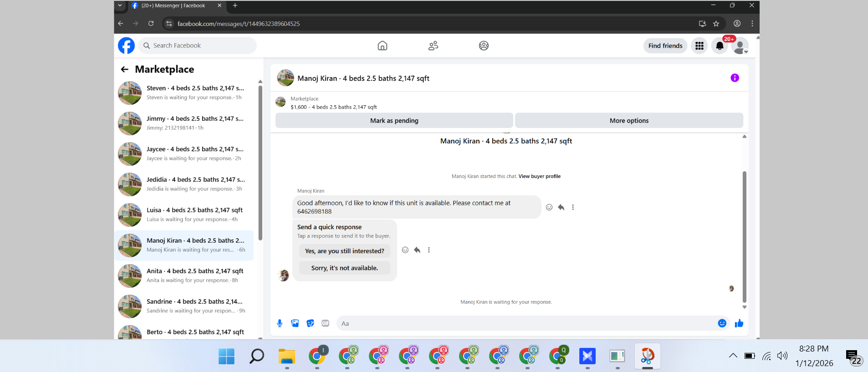Show hidden icons in the system tray

[733, 356]
